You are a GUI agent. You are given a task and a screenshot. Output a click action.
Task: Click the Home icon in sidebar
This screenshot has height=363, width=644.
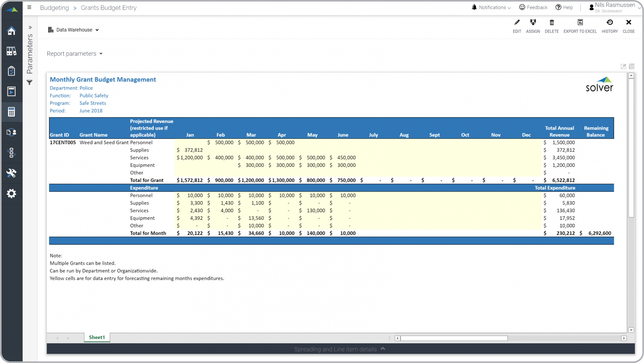[x=11, y=31]
